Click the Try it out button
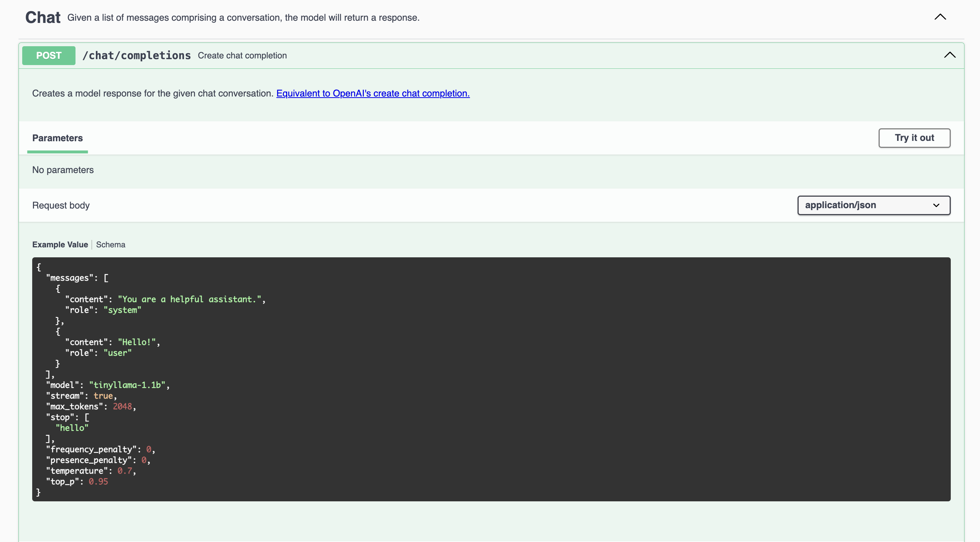 914,138
